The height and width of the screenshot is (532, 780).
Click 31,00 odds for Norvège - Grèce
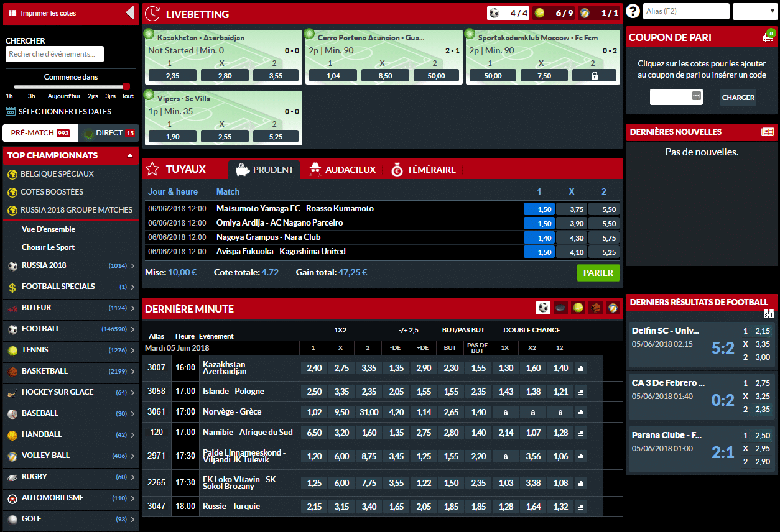(369, 412)
